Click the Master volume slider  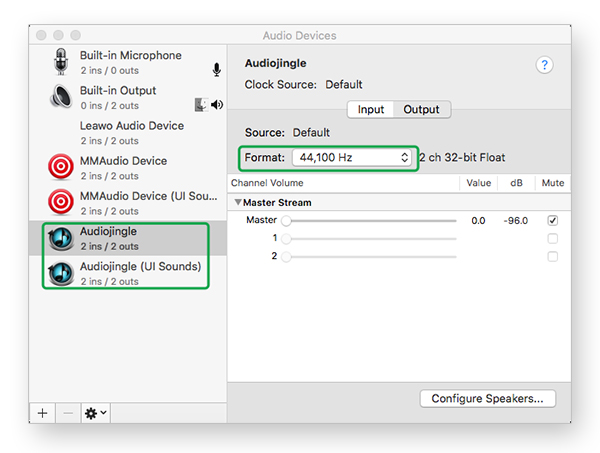pyautogui.click(x=369, y=221)
